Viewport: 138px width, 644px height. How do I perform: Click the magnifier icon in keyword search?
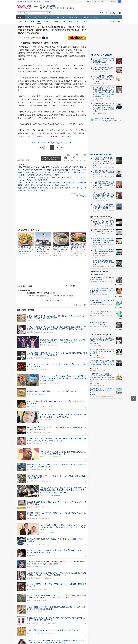click(x=50, y=13)
